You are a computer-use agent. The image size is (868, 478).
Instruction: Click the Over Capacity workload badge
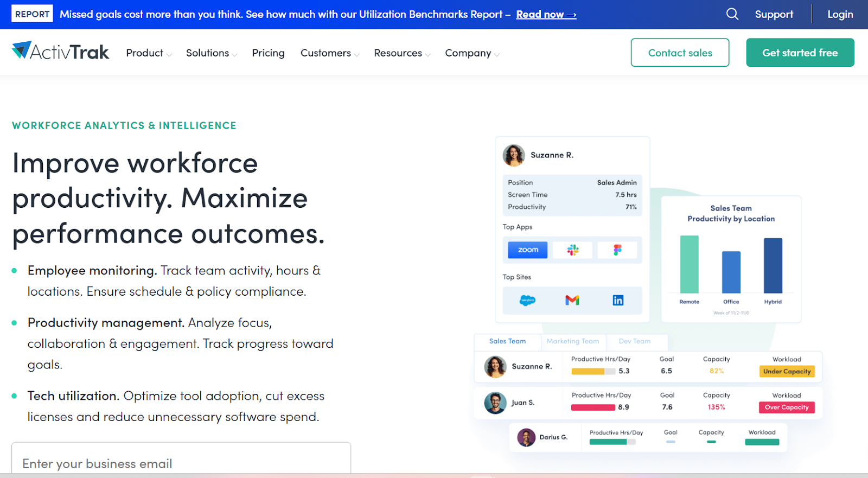(787, 407)
